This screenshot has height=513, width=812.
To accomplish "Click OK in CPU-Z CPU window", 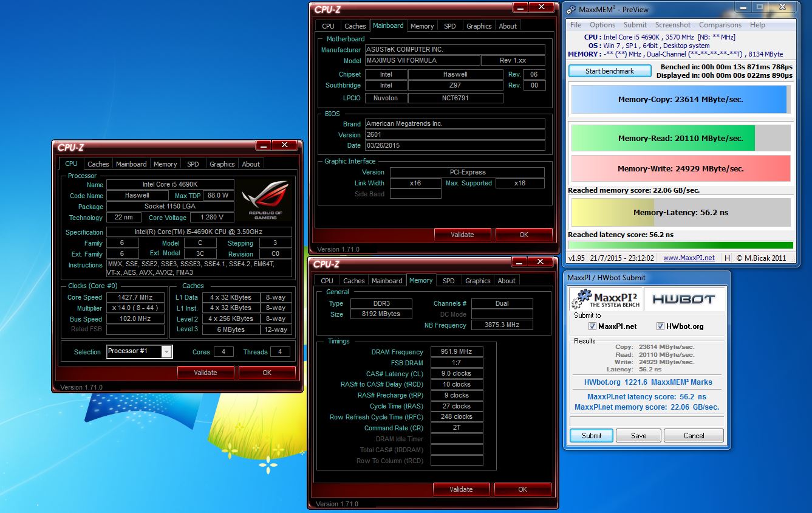I will click(x=267, y=373).
